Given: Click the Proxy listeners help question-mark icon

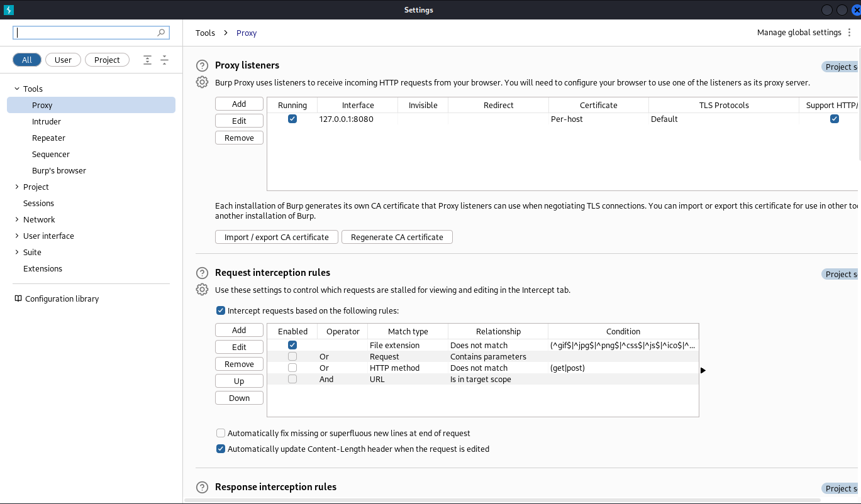Looking at the screenshot, I should (202, 65).
